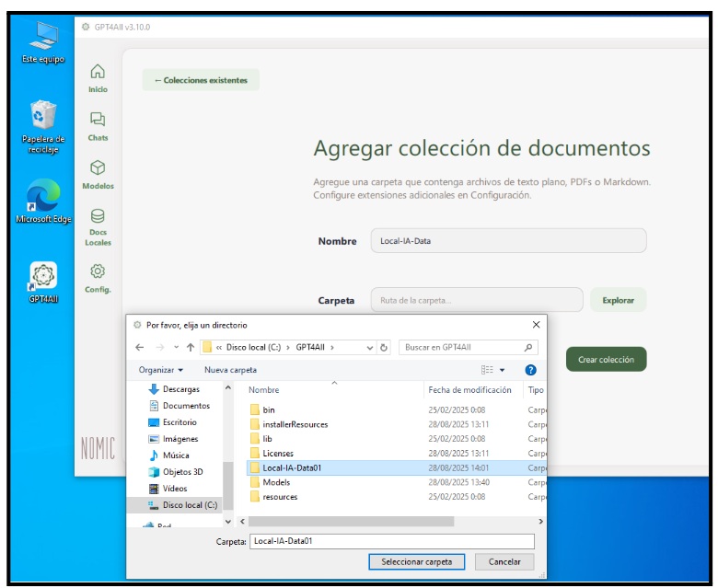Select the Models folder in the list

276,482
